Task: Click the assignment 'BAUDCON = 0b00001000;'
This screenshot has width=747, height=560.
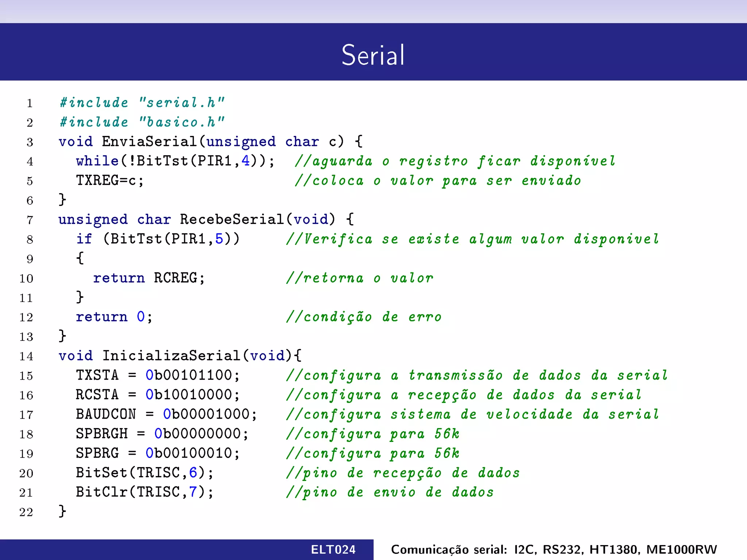Action: pyautogui.click(x=166, y=414)
